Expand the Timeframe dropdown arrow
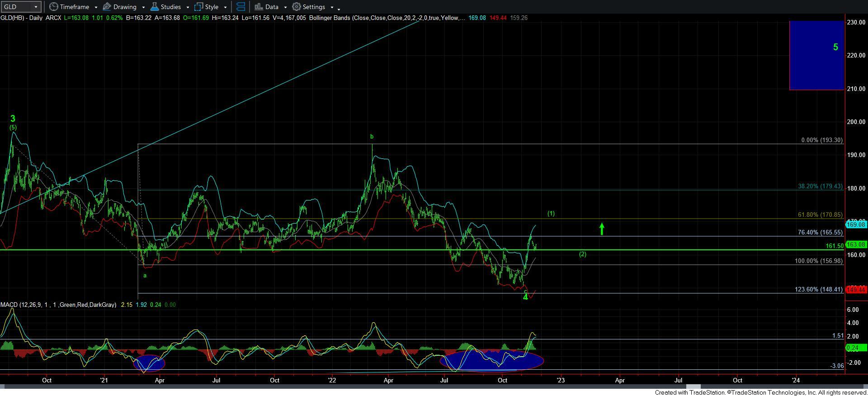This screenshot has height=396, width=868. [x=96, y=7]
